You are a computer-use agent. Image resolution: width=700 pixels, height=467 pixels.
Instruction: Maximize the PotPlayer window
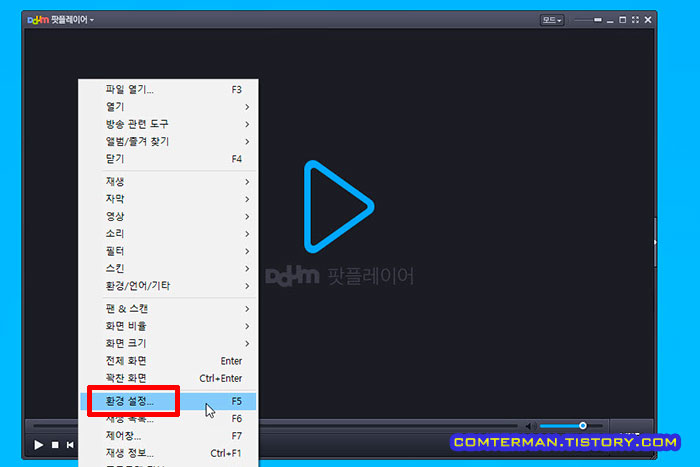622,20
